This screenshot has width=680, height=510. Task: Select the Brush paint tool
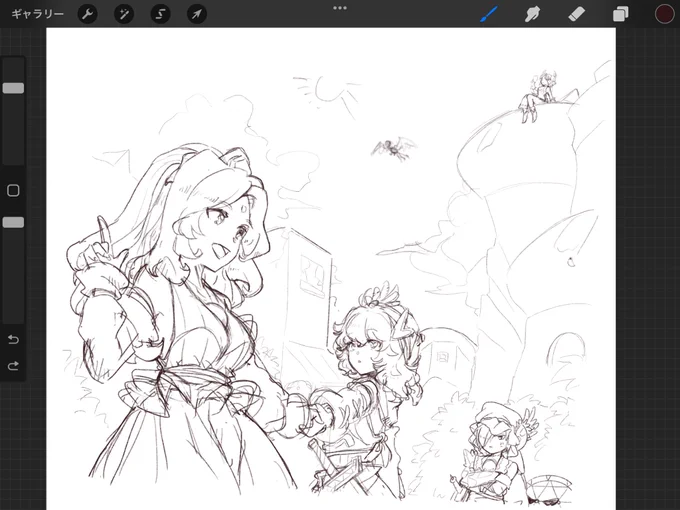point(489,14)
